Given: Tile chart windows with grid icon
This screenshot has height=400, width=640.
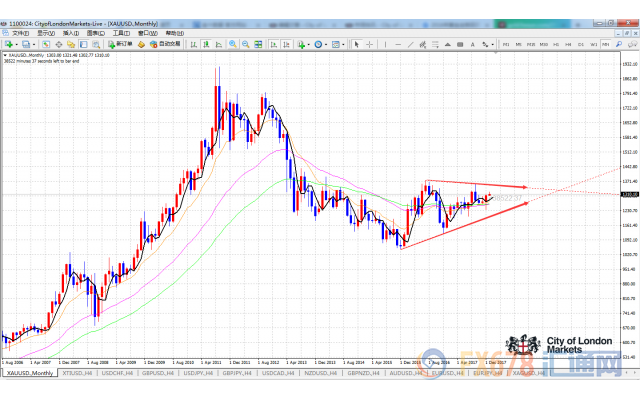Looking at the screenshot, I should coord(258,44).
